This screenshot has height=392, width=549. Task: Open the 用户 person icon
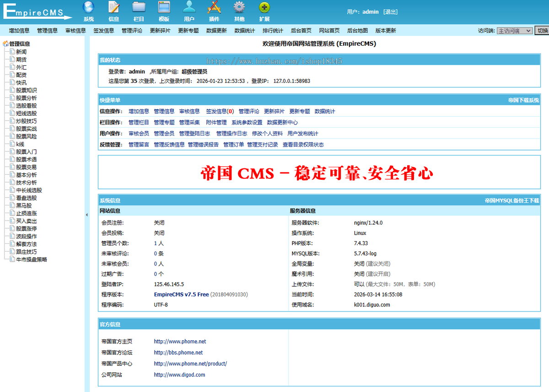189,7
